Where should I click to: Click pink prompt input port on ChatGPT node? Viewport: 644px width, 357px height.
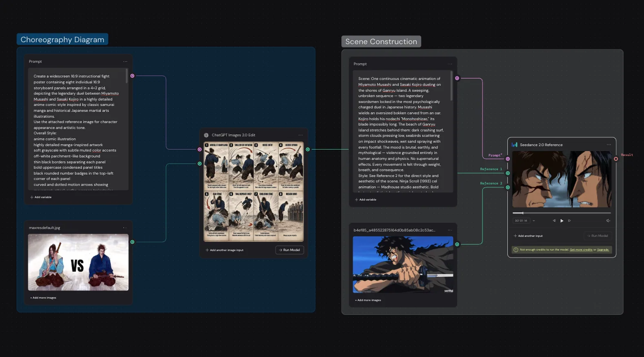tap(200, 149)
